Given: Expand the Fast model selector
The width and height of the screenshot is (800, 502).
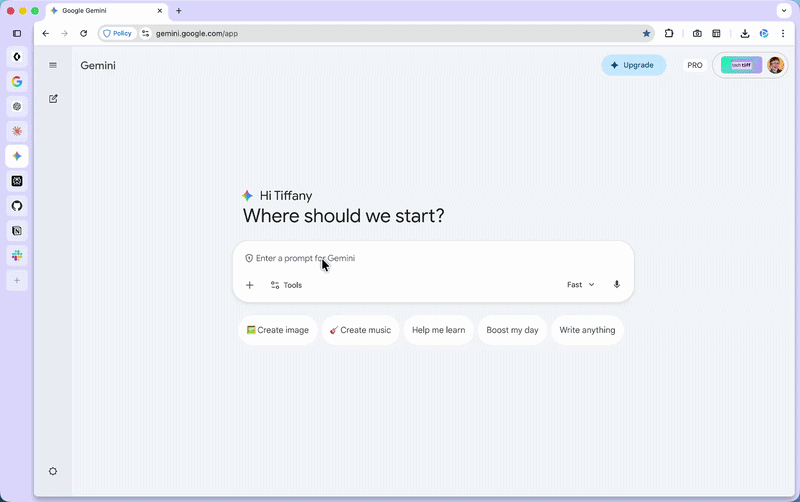Looking at the screenshot, I should point(581,285).
